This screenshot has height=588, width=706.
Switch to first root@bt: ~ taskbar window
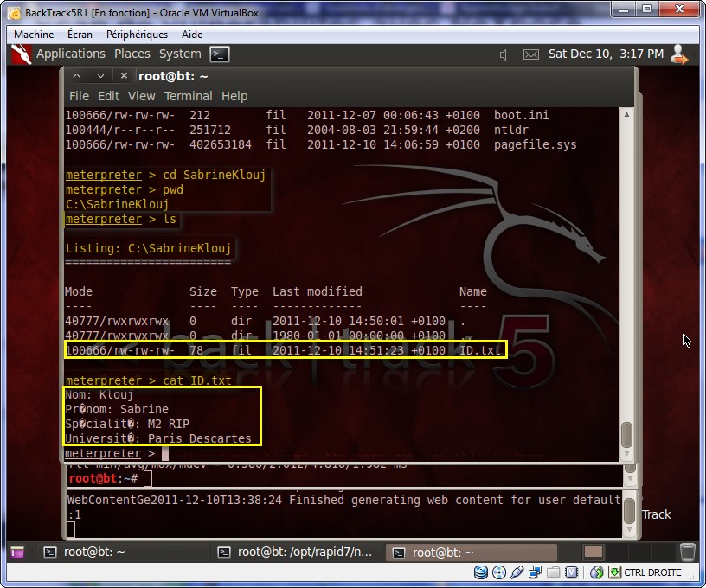(124, 552)
